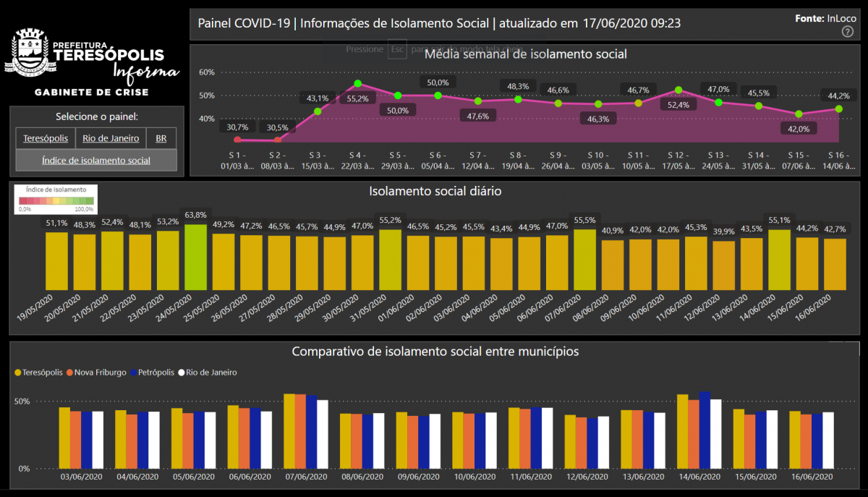Open the Teresópolis panel

click(46, 138)
